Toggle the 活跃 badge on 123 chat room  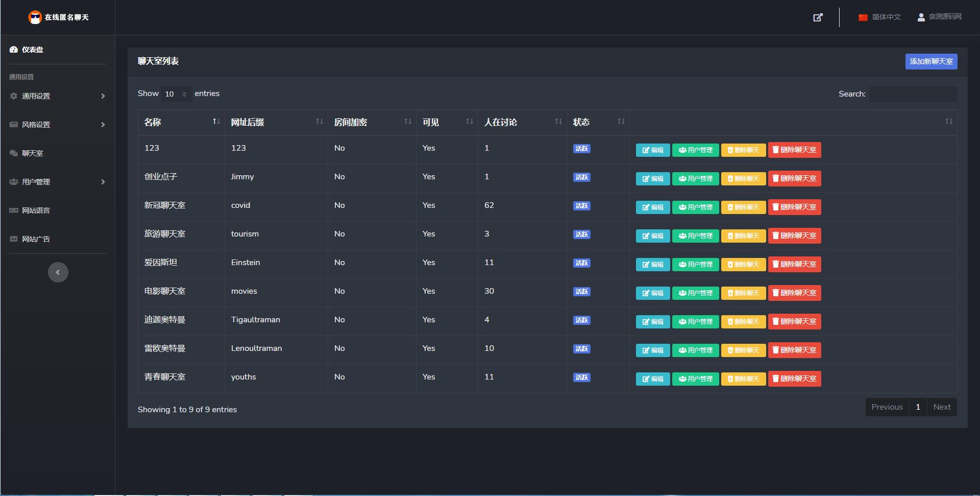pos(581,149)
